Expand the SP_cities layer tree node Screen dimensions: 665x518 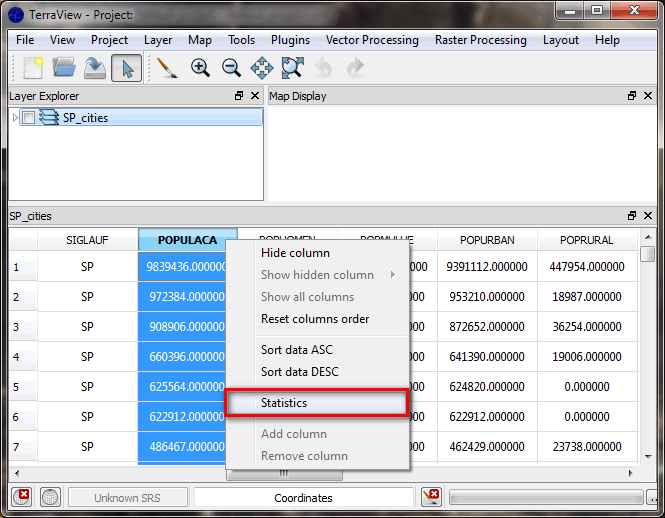(x=15, y=118)
